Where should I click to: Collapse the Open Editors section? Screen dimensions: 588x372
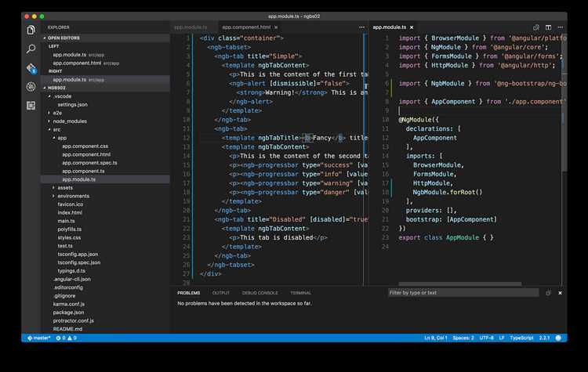click(x=45, y=38)
